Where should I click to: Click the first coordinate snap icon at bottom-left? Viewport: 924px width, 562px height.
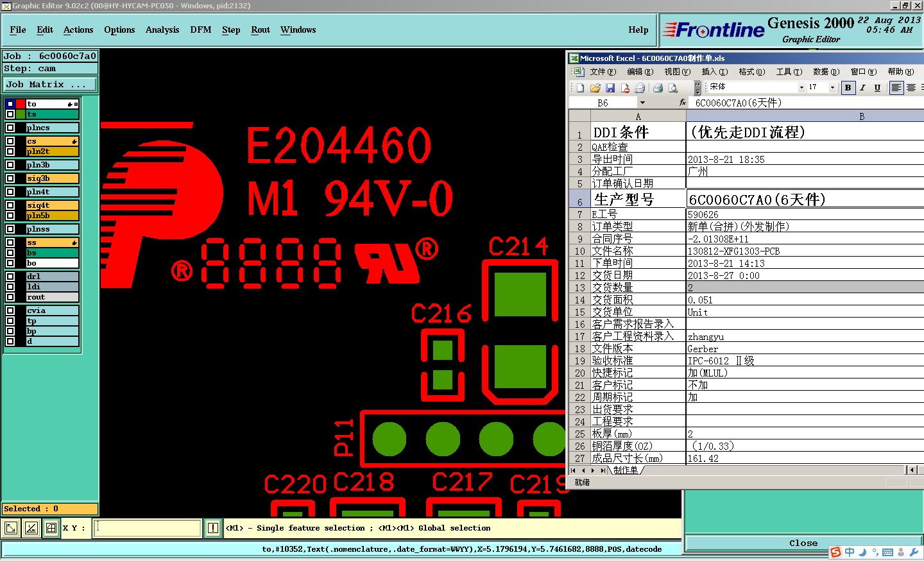[x=11, y=528]
